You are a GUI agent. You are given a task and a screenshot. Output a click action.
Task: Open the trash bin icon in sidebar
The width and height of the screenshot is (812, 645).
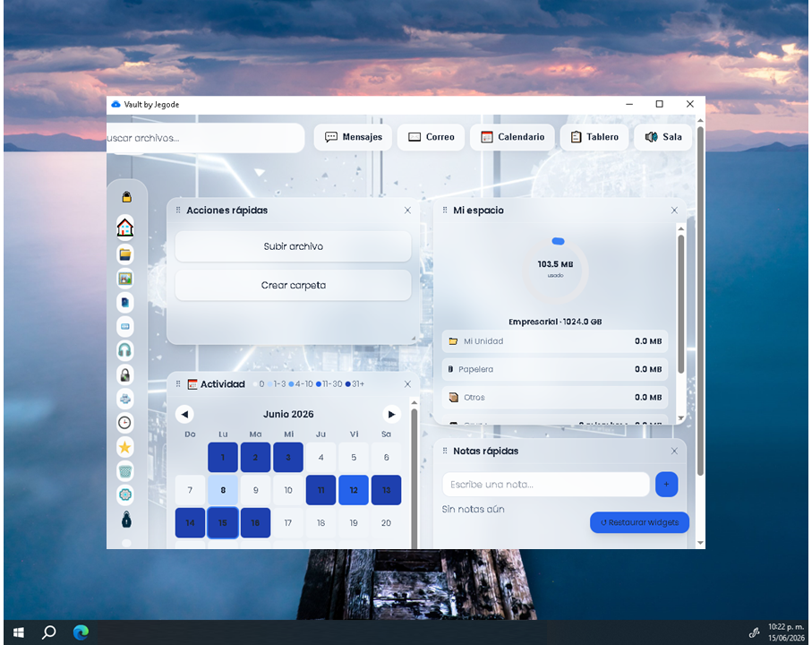point(124,471)
